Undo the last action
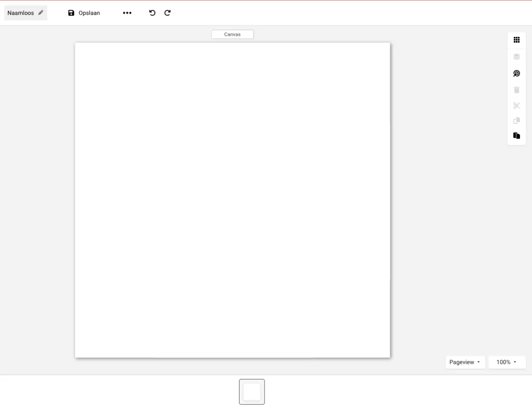This screenshot has height=408, width=532. click(152, 13)
